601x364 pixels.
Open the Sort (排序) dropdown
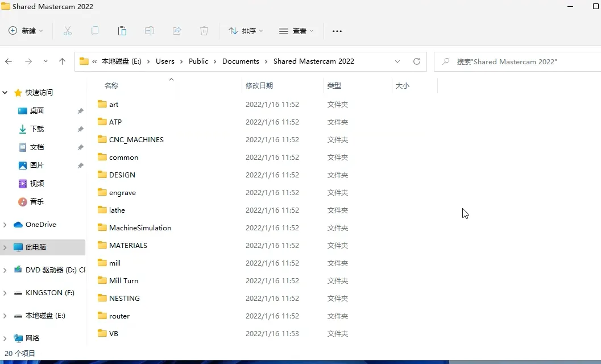(x=245, y=31)
